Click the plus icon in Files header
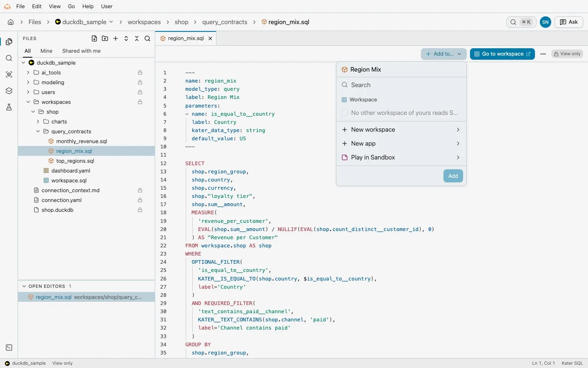588x368 pixels. pyautogui.click(x=116, y=38)
